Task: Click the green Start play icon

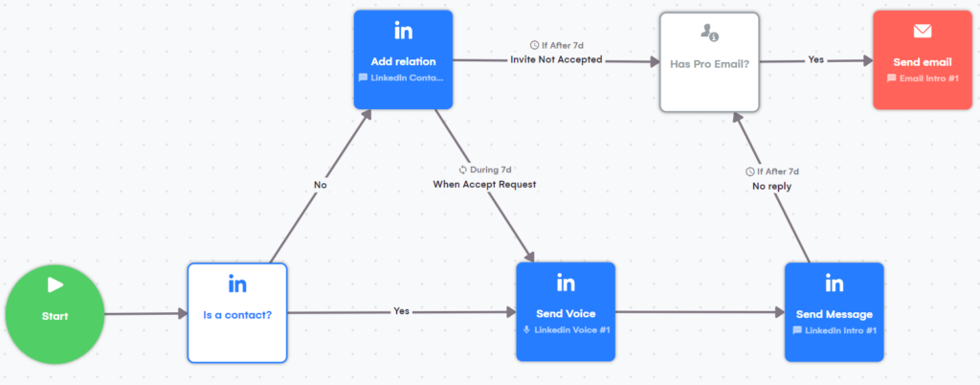Action: [x=55, y=285]
